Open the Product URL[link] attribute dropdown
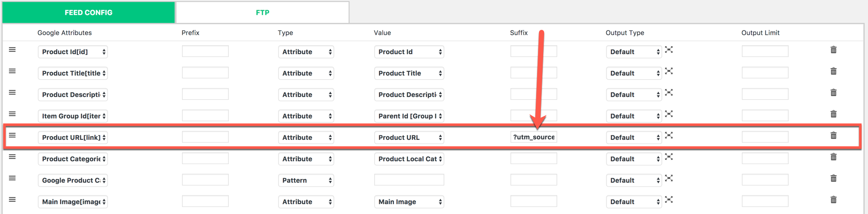Screen dimensions: 868x214 (x=73, y=138)
